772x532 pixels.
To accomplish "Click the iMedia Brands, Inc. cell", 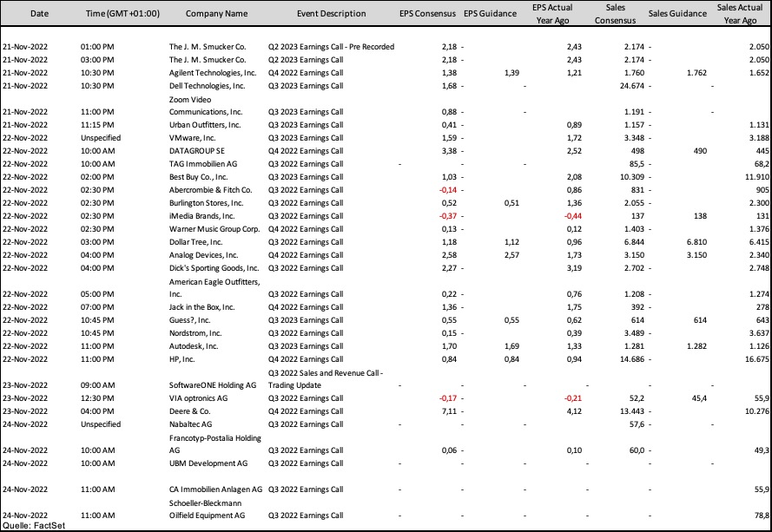I will click(x=201, y=216).
